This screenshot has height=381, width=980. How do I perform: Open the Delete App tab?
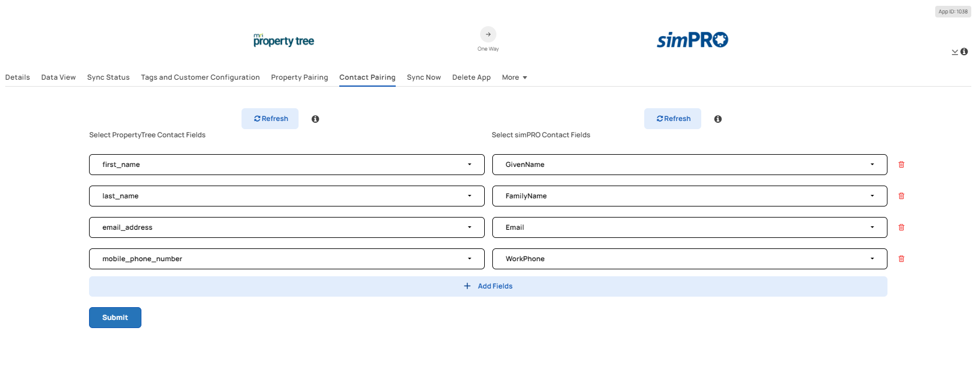pos(471,77)
